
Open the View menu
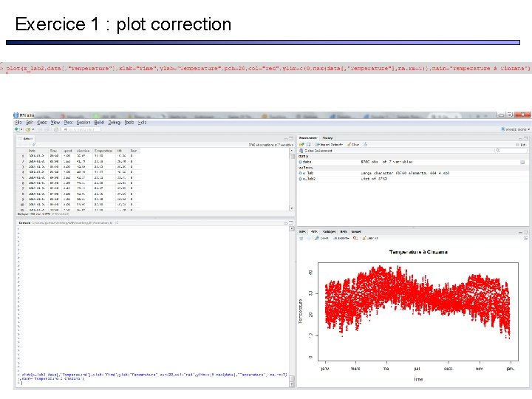click(55, 123)
